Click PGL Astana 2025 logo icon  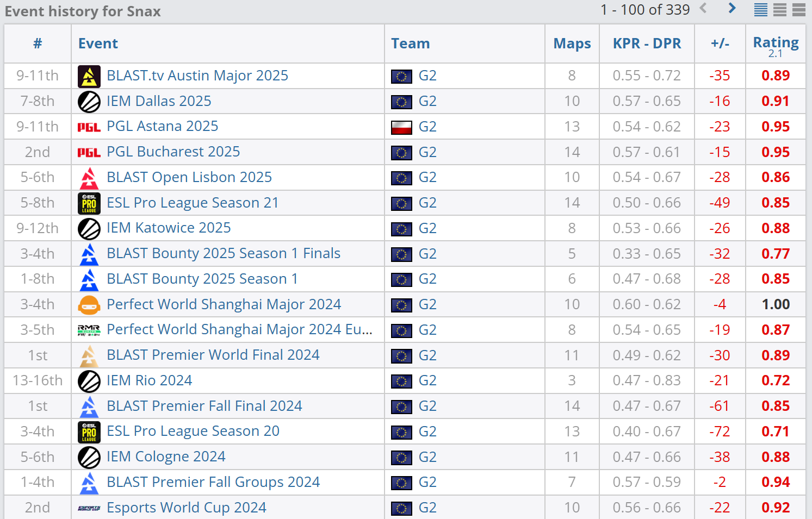tap(89, 127)
